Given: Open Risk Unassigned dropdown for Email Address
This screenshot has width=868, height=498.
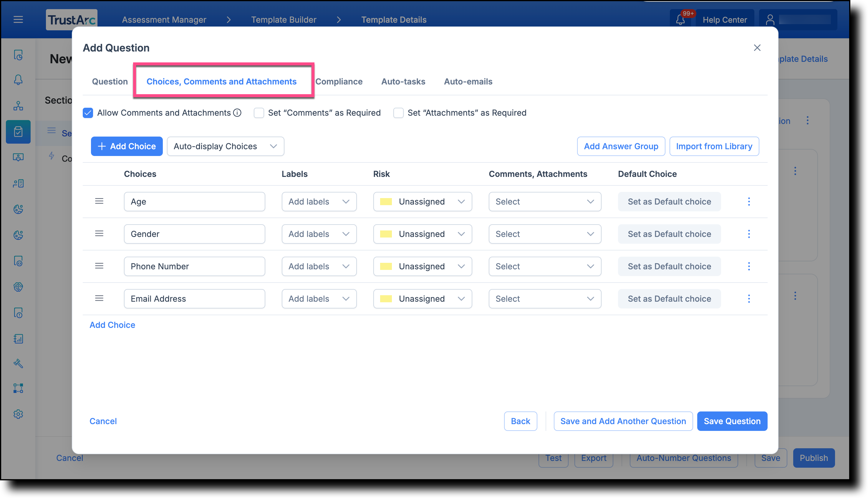Looking at the screenshot, I should pyautogui.click(x=423, y=299).
